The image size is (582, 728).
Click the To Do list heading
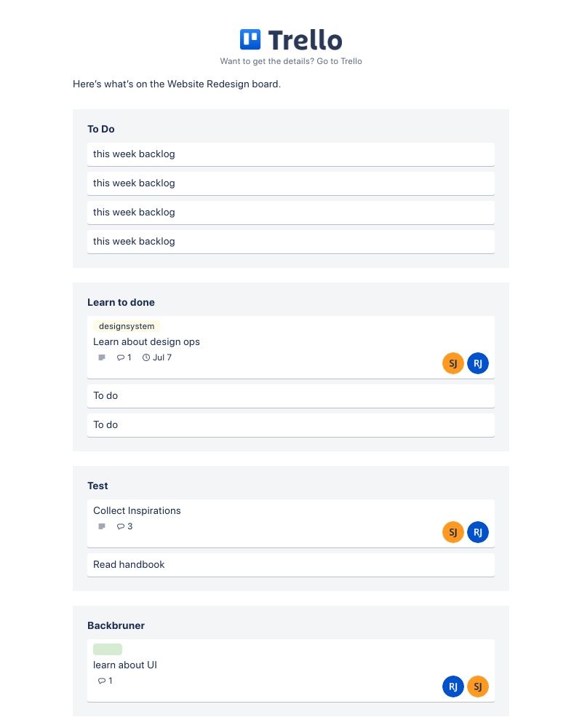pos(101,129)
